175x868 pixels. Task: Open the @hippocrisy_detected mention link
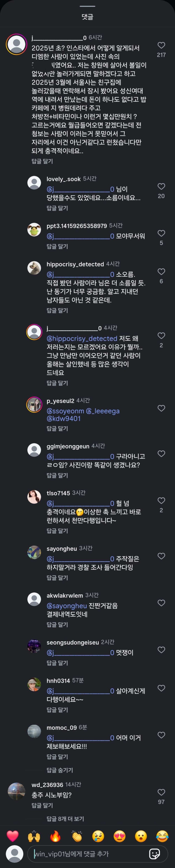click(82, 338)
